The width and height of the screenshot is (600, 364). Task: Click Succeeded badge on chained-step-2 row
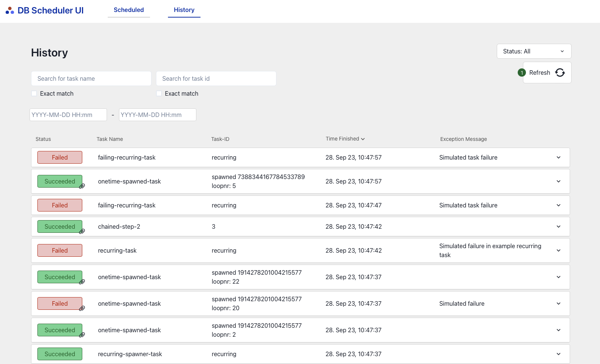coord(60,226)
